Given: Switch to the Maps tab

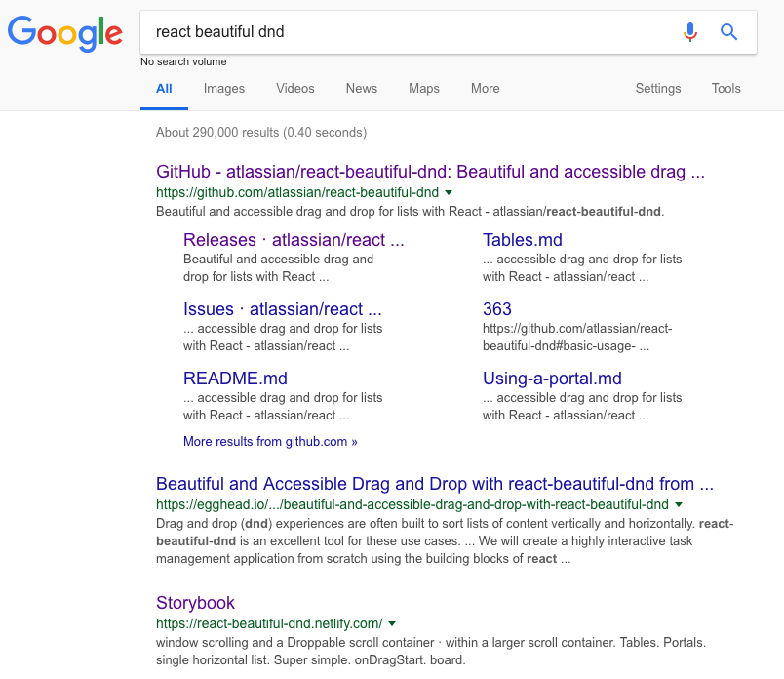Looking at the screenshot, I should (x=423, y=89).
